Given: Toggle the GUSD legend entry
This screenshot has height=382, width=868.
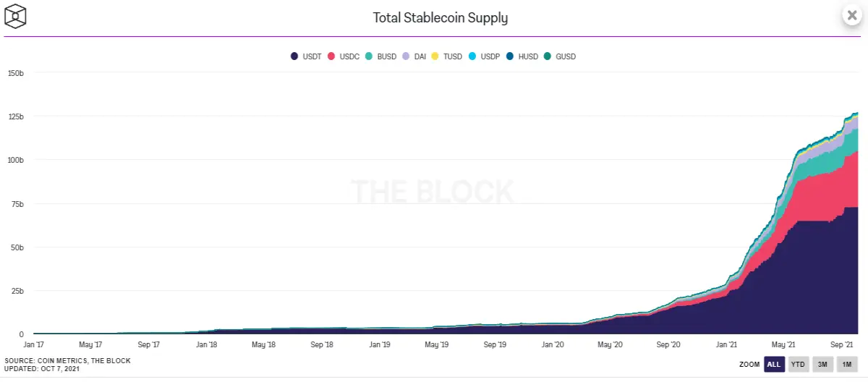Looking at the screenshot, I should [x=560, y=56].
